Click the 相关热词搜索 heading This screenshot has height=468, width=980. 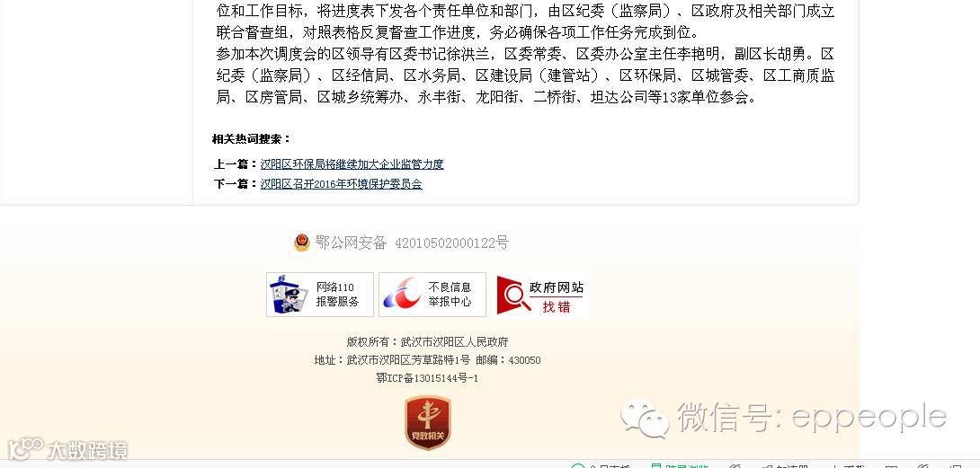[x=251, y=138]
